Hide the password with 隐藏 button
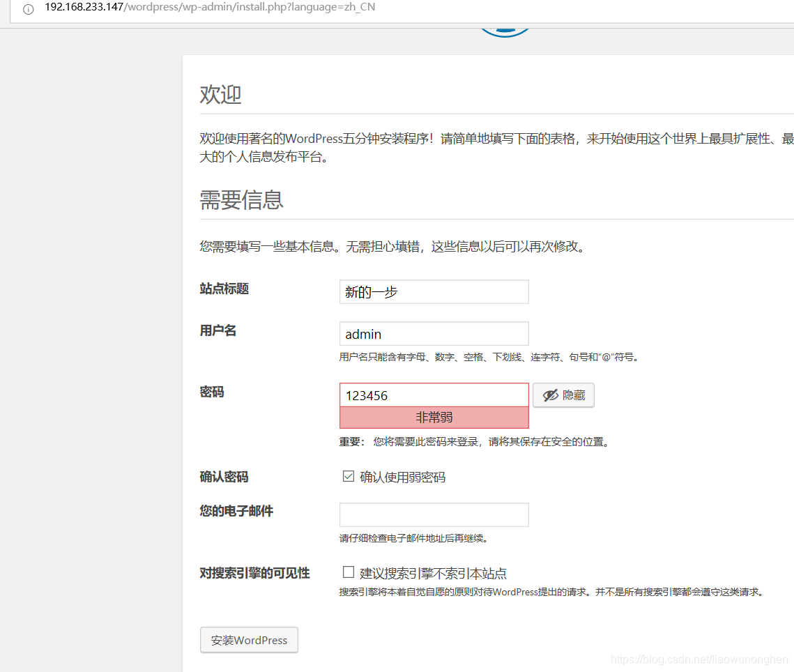Viewport: 794px width, 672px height. 563,395
